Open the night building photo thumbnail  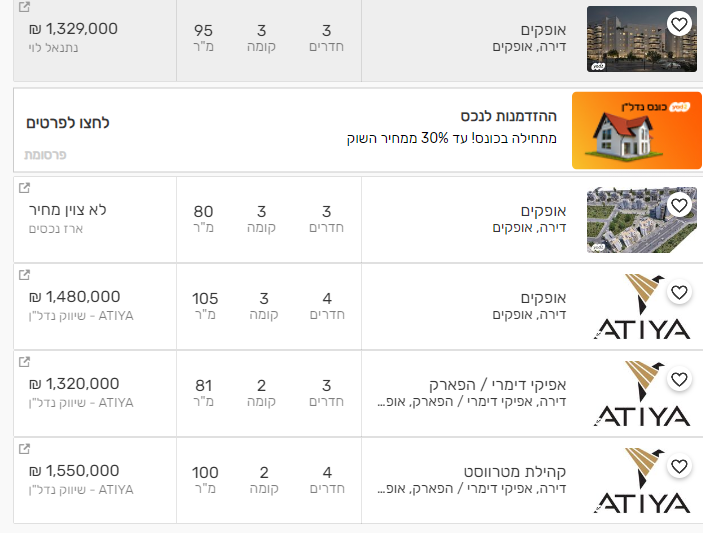(643, 40)
